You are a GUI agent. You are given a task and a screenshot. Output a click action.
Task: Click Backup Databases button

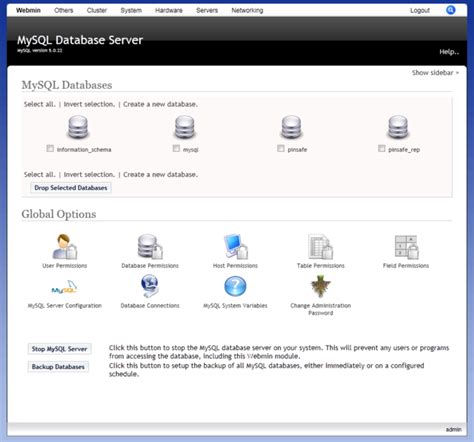click(58, 367)
